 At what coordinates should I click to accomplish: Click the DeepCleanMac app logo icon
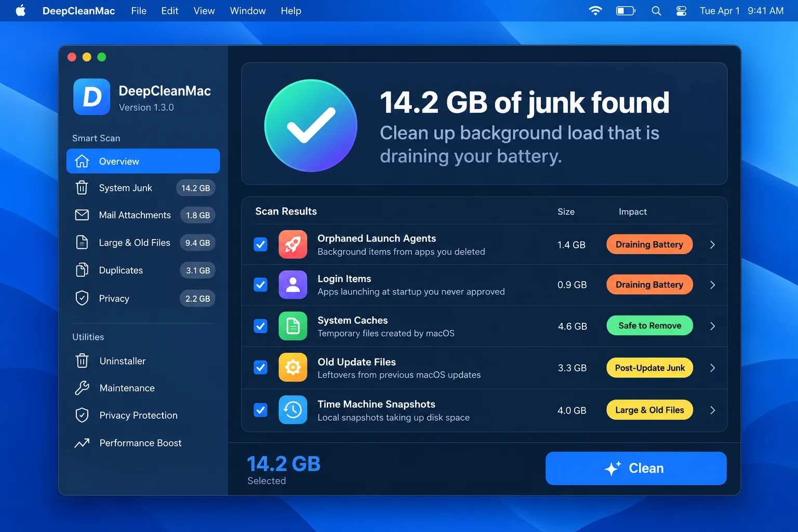92,97
